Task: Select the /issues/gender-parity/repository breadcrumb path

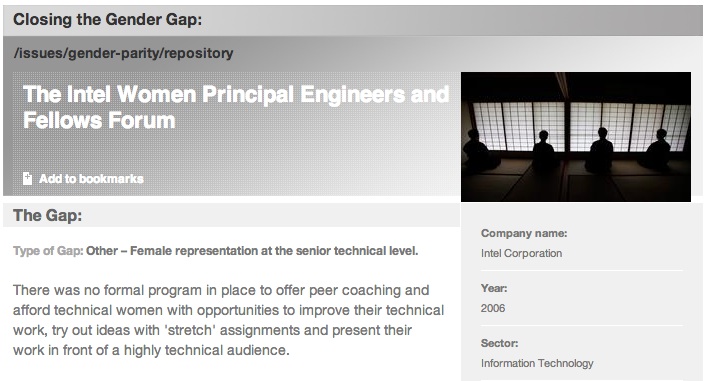Action: click(123, 53)
